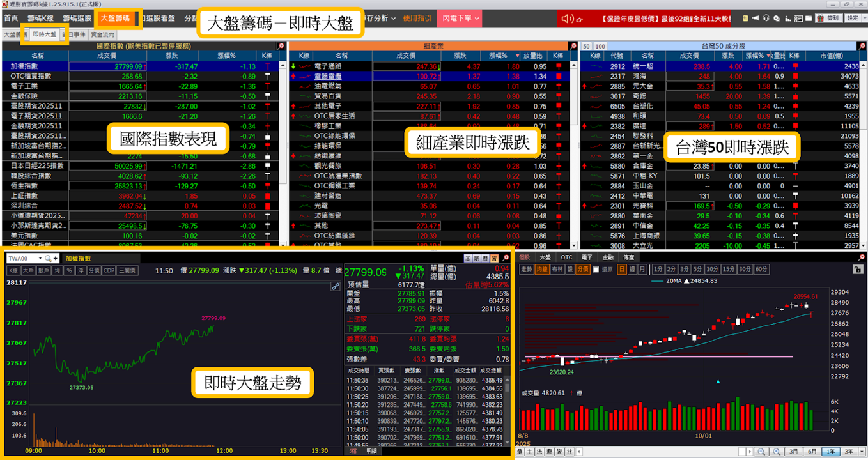The height and width of the screenshot is (460, 868).
Task: Click the pin icon on 台灣50 成分股 panel
Action: point(861,46)
